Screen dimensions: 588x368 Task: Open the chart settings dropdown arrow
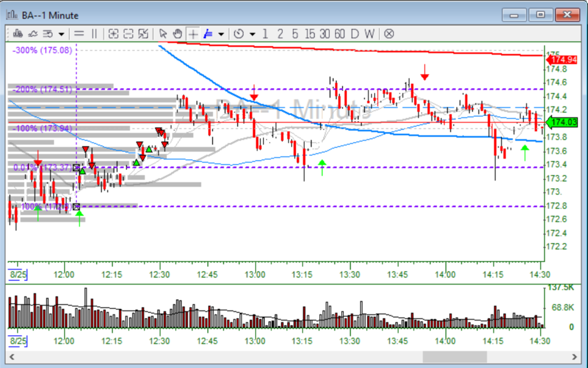pos(61,34)
